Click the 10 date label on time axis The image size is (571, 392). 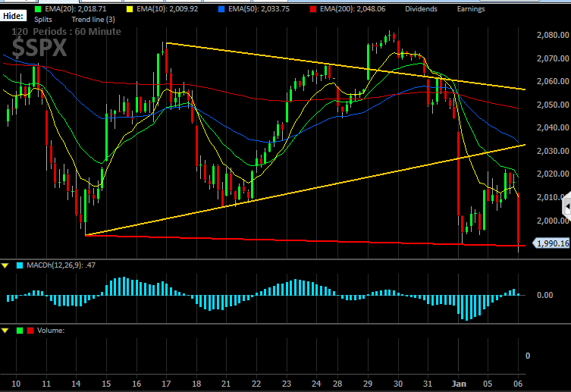tap(16, 384)
